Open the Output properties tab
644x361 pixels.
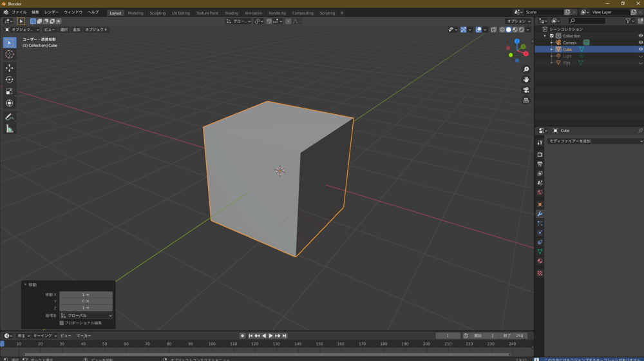[x=540, y=164]
